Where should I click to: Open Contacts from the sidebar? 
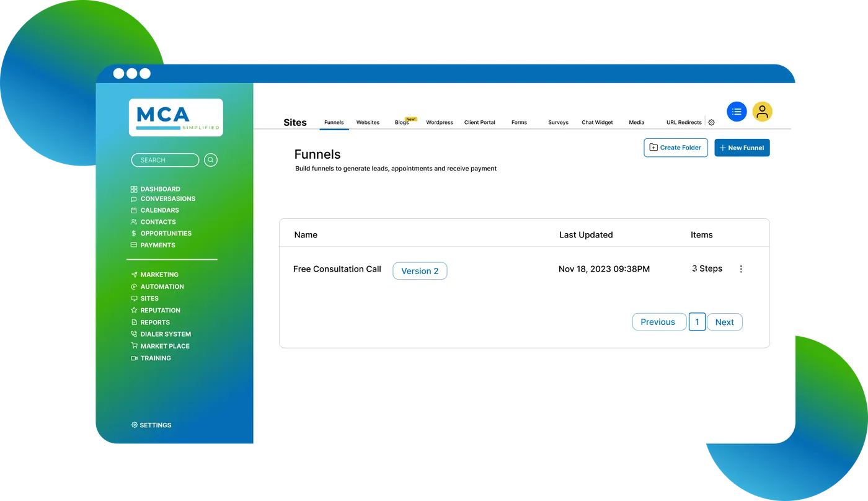[153, 222]
